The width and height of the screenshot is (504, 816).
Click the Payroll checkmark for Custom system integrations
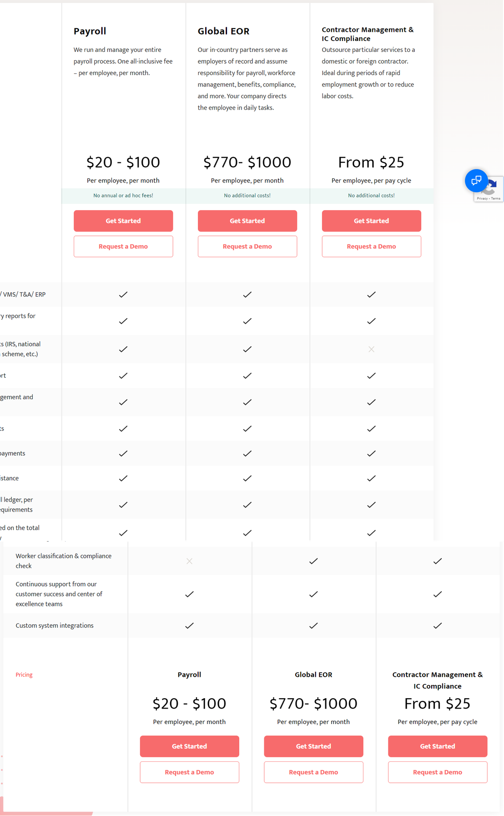pos(189,625)
